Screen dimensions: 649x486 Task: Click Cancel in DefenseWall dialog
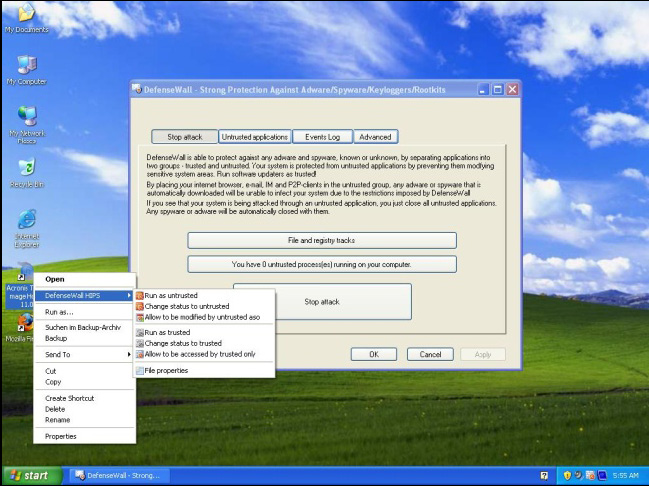[430, 354]
